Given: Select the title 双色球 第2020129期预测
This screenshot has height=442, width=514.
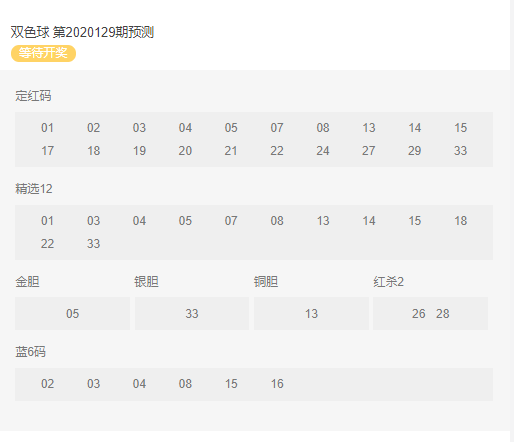Looking at the screenshot, I should pos(82,32).
